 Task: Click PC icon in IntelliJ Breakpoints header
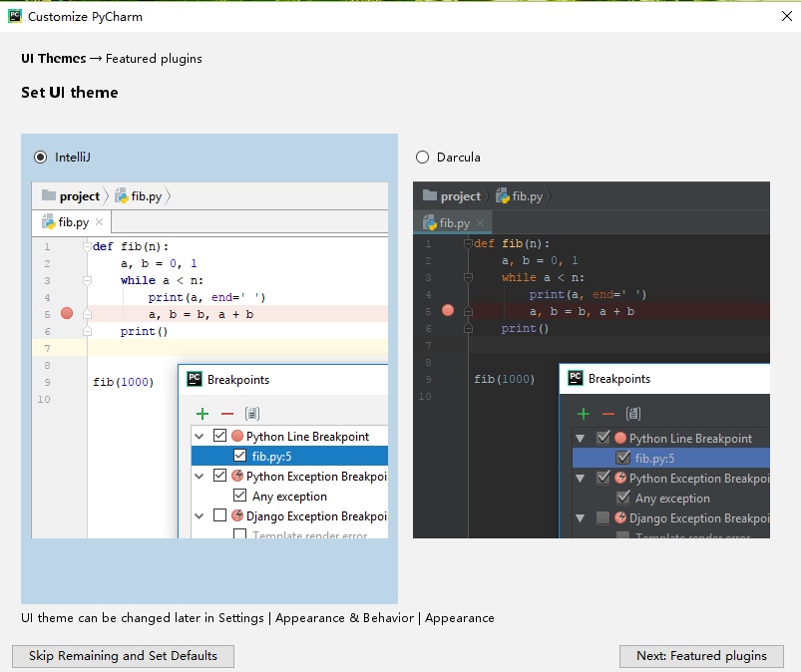[195, 379]
